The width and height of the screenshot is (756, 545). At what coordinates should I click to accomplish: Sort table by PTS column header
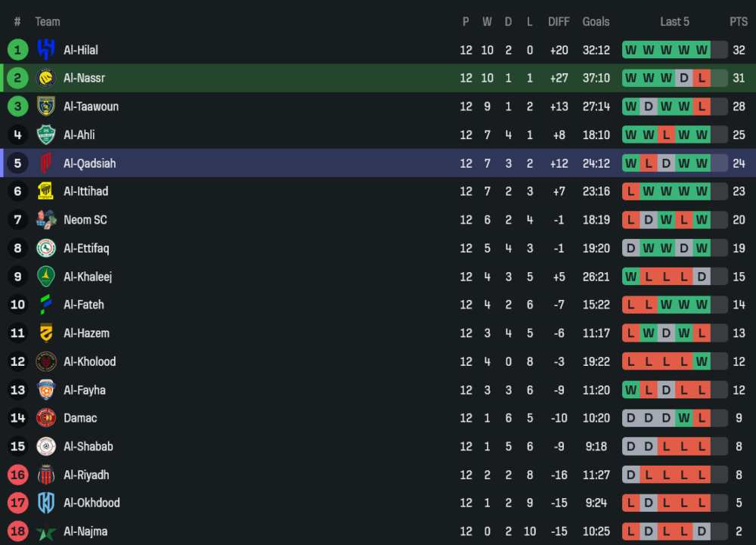click(738, 22)
